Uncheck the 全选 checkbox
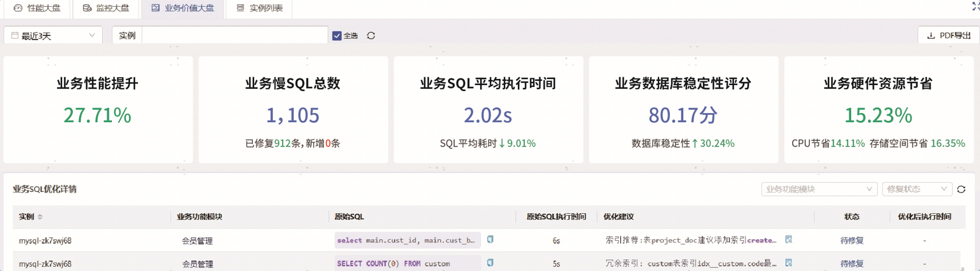This screenshot has width=980, height=271. coord(337,36)
